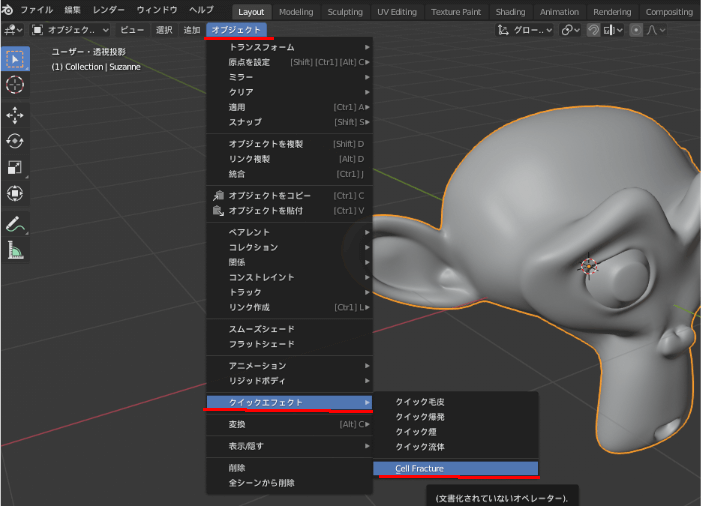Viewport: 701px width, 506px height.
Task: Click 削除 menu entry
Action: click(x=289, y=468)
